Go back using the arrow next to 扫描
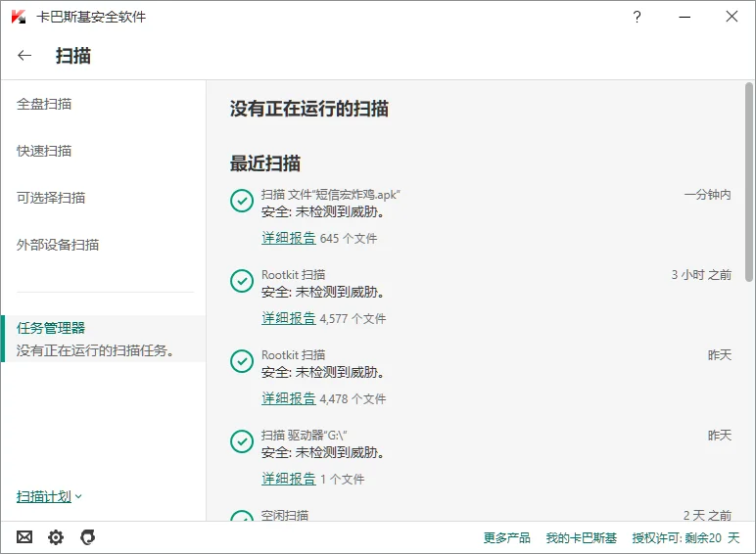The image size is (756, 554). tap(24, 56)
